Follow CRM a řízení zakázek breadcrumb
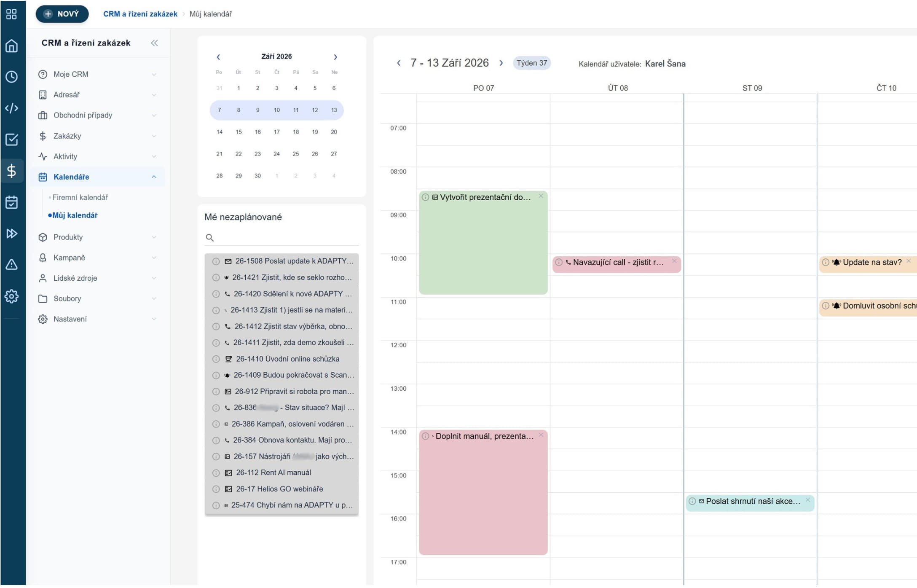917x588 pixels. tap(140, 14)
